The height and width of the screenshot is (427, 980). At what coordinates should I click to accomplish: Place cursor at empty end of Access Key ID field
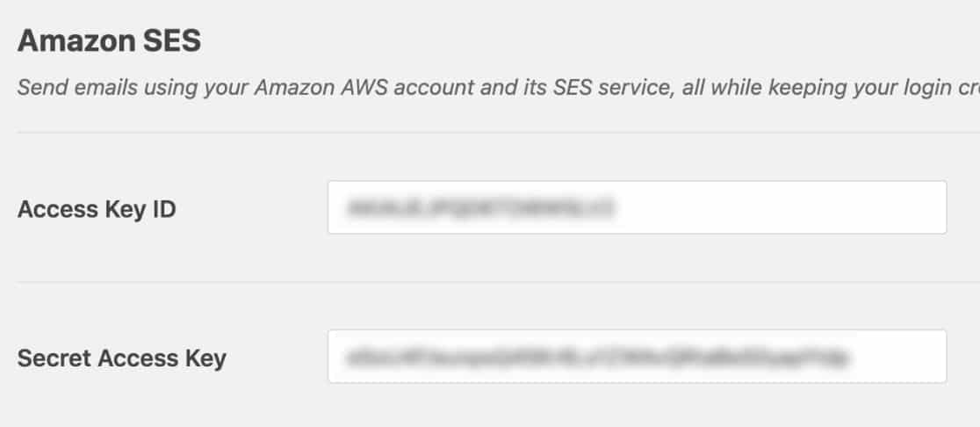(790, 207)
